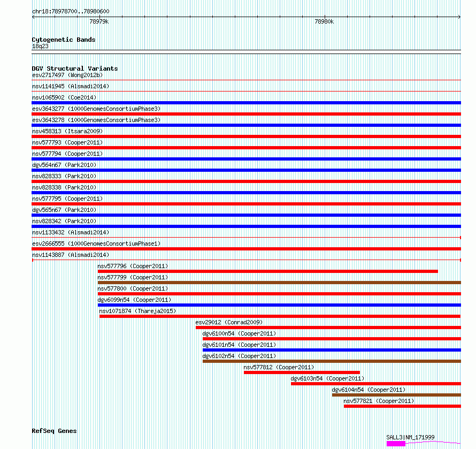Select the dgv6099n54 (Cooper2011) label
This screenshot has width=476, height=449.
pyautogui.click(x=134, y=300)
